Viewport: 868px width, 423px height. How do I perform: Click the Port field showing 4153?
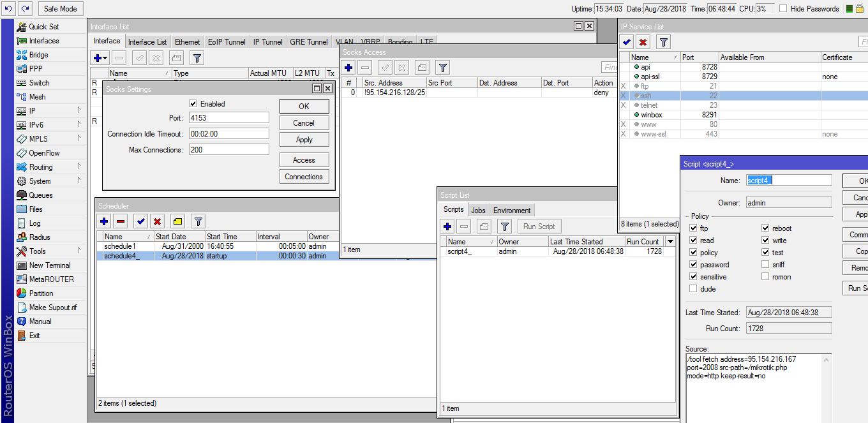click(x=228, y=118)
